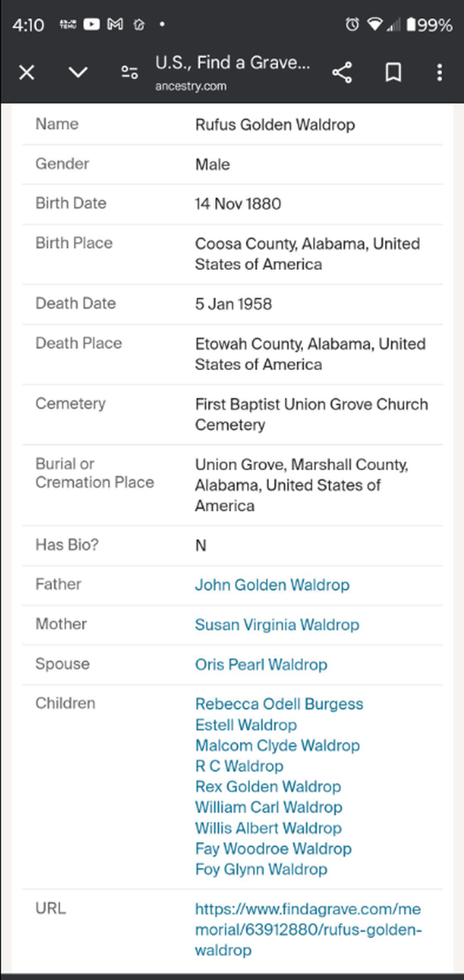
Task: Open site settings tune icon
Action: [x=130, y=73]
